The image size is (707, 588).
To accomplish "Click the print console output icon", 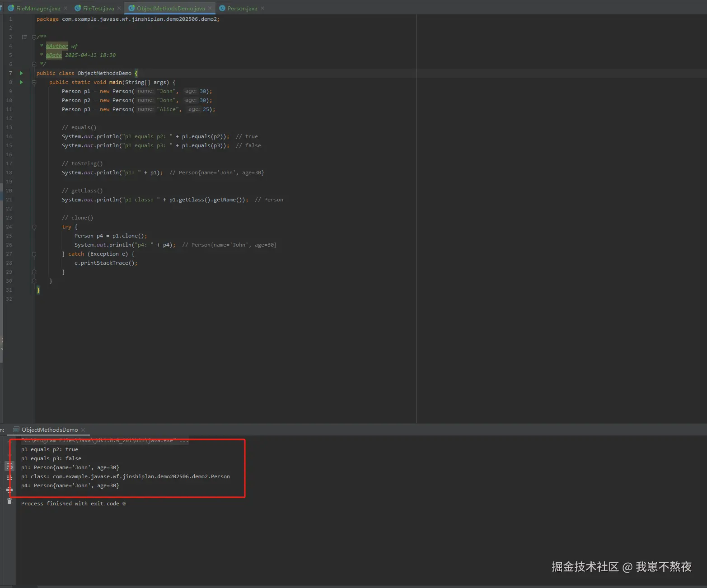I will pyautogui.click(x=9, y=490).
